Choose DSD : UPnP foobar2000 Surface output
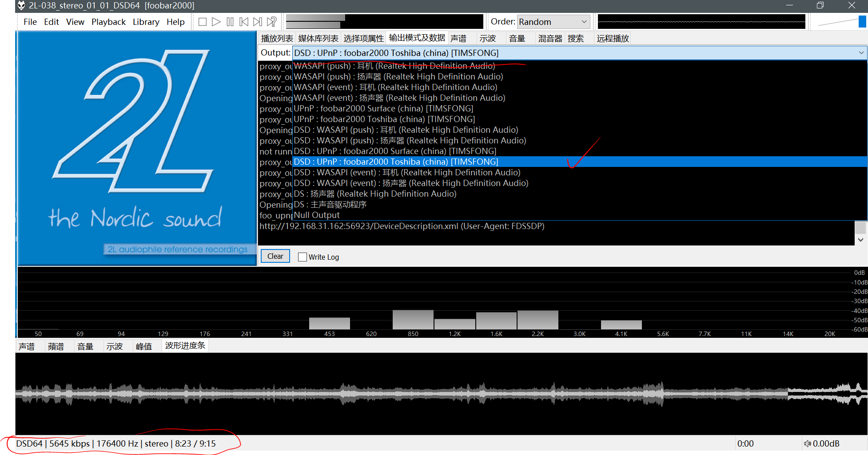Image resolution: width=868 pixels, height=455 pixels. (x=395, y=151)
